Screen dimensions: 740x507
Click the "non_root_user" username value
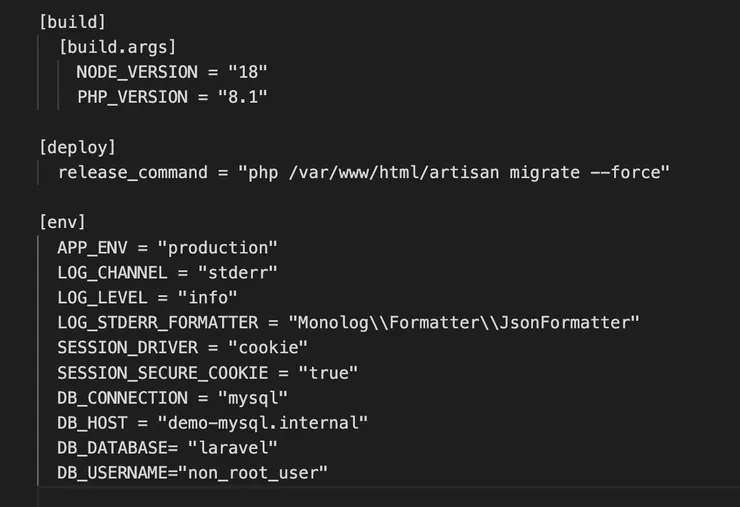252,472
